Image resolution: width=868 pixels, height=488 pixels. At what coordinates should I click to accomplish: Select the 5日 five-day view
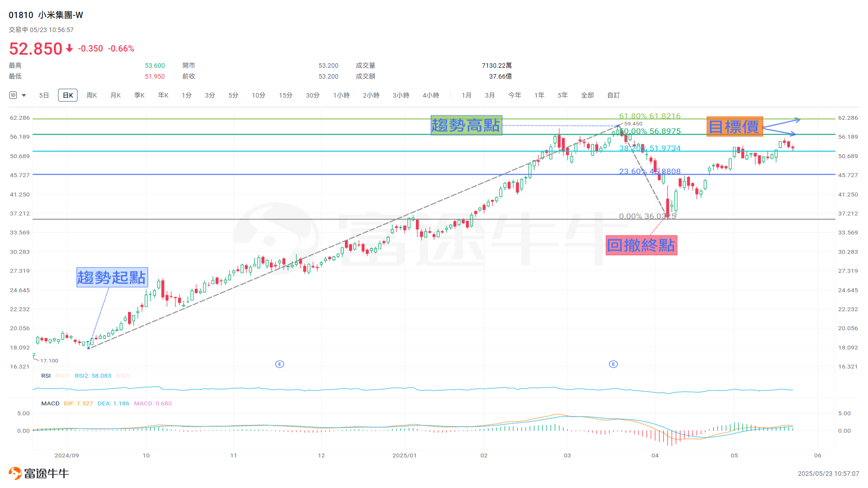coord(44,95)
